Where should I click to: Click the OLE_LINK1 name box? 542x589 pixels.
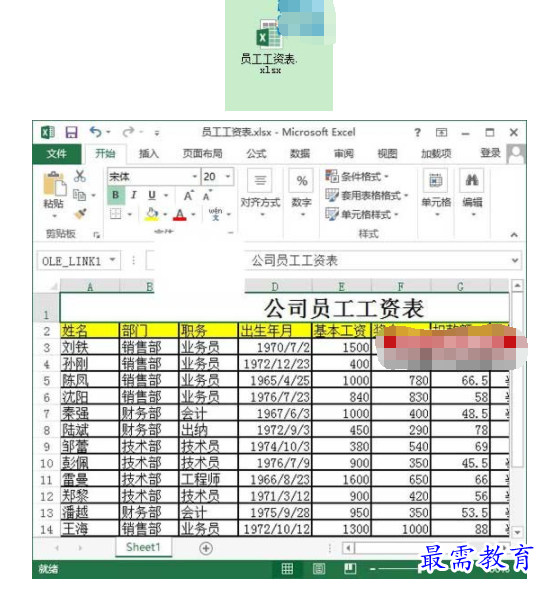tap(79, 261)
